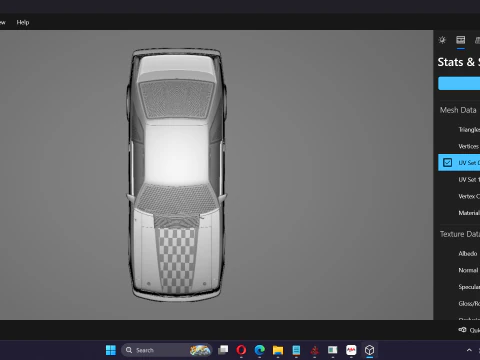This screenshot has height=360, width=480.
Task: Click the Quick Animations icon
Action: tap(463, 330)
